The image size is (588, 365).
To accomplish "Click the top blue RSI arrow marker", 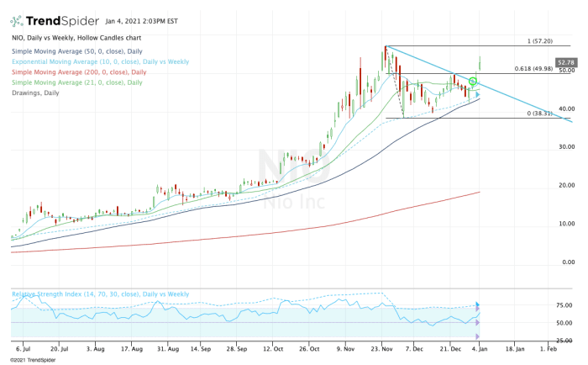I will coord(478,305).
